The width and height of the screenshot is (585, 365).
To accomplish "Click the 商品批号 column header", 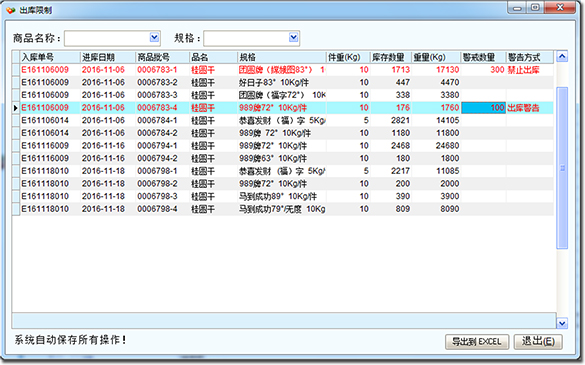I will (x=162, y=57).
